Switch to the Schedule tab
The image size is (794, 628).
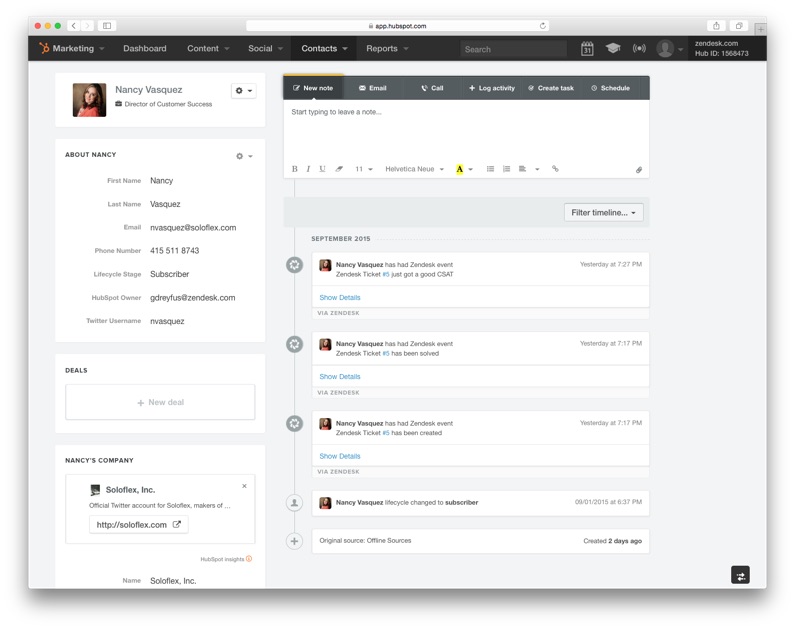[610, 88]
